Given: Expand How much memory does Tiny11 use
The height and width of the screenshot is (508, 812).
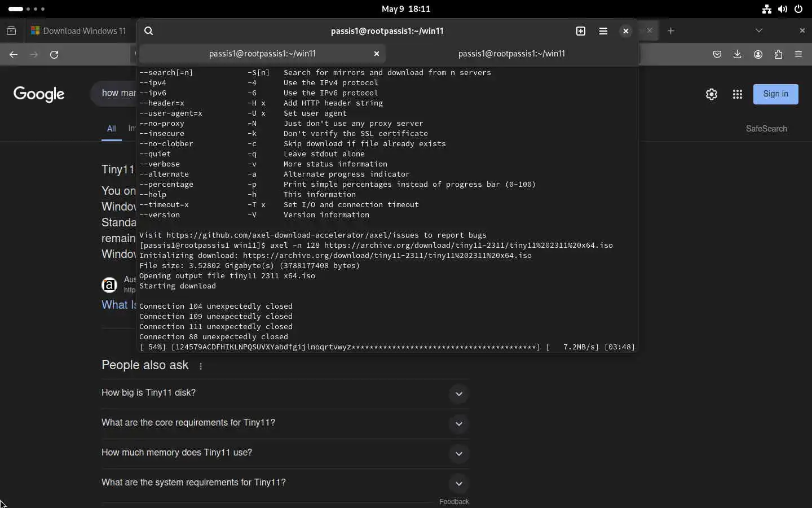Looking at the screenshot, I should (x=285, y=453).
